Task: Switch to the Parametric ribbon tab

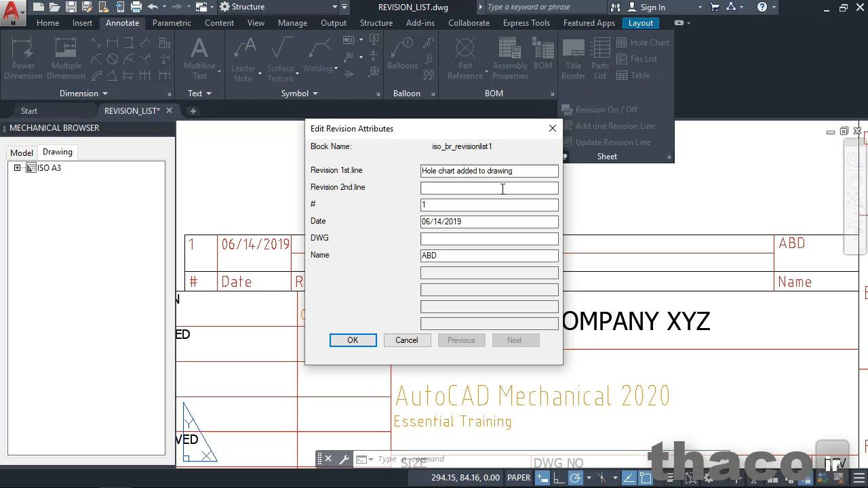Action: (172, 23)
